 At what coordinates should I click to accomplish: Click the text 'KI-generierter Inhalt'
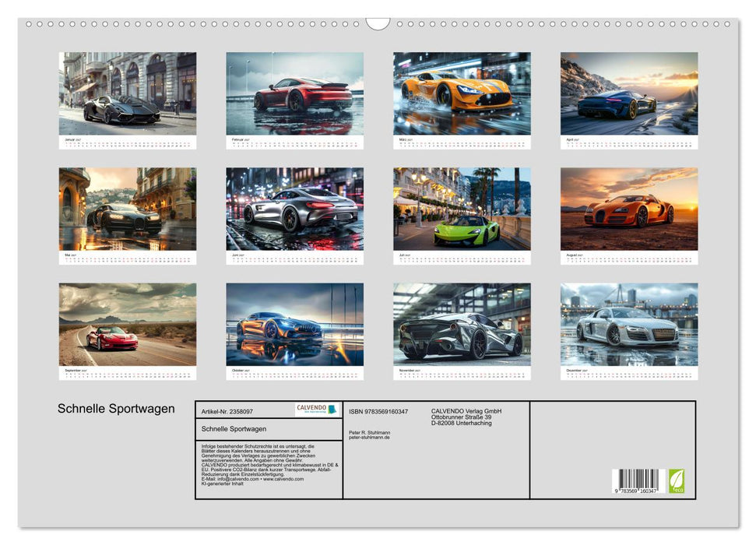pyautogui.click(x=222, y=483)
